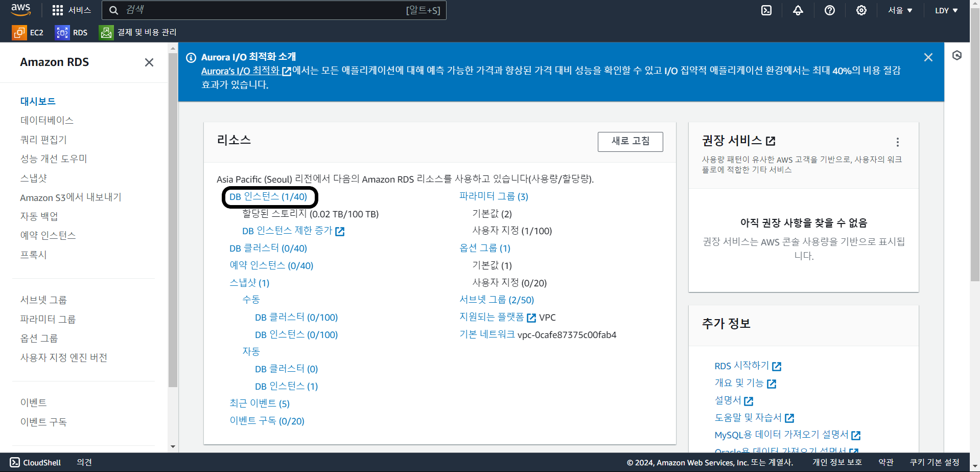This screenshot has width=980, height=472.
Task: Select 쿼리 편집기 in the sidebar
Action: pos(43,140)
